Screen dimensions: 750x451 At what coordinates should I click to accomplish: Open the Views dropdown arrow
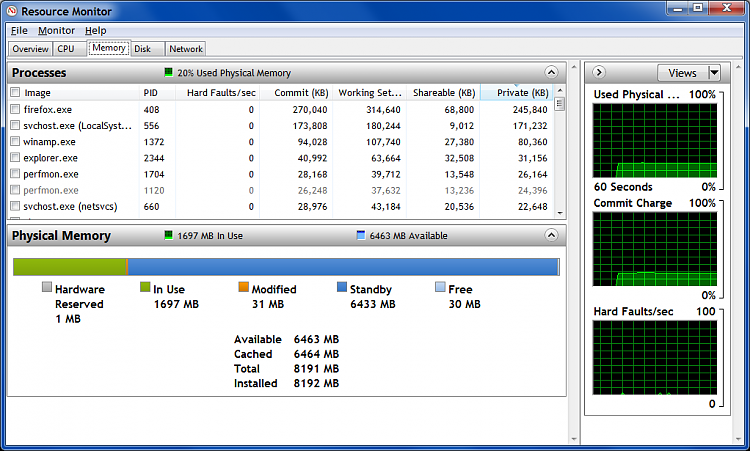(714, 73)
